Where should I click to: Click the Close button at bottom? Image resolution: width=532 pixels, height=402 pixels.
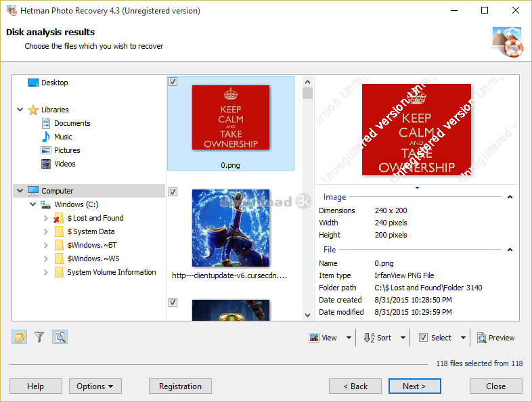click(496, 386)
